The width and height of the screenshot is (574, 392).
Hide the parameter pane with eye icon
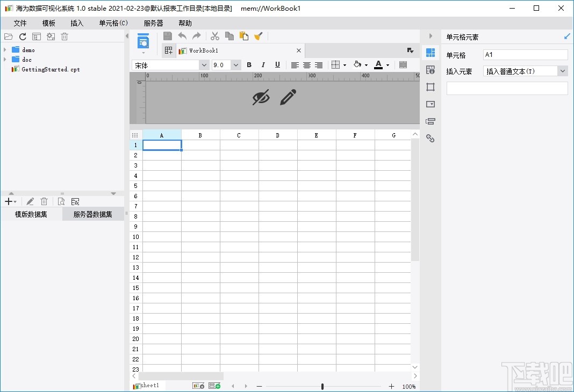(x=261, y=97)
